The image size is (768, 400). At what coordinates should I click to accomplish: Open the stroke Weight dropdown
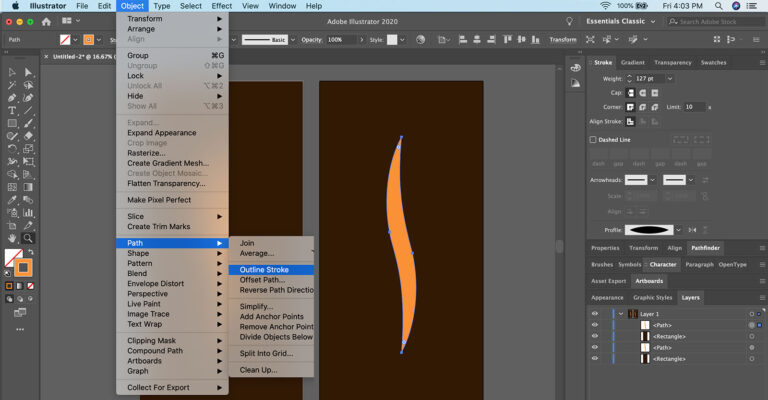pyautogui.click(x=670, y=78)
